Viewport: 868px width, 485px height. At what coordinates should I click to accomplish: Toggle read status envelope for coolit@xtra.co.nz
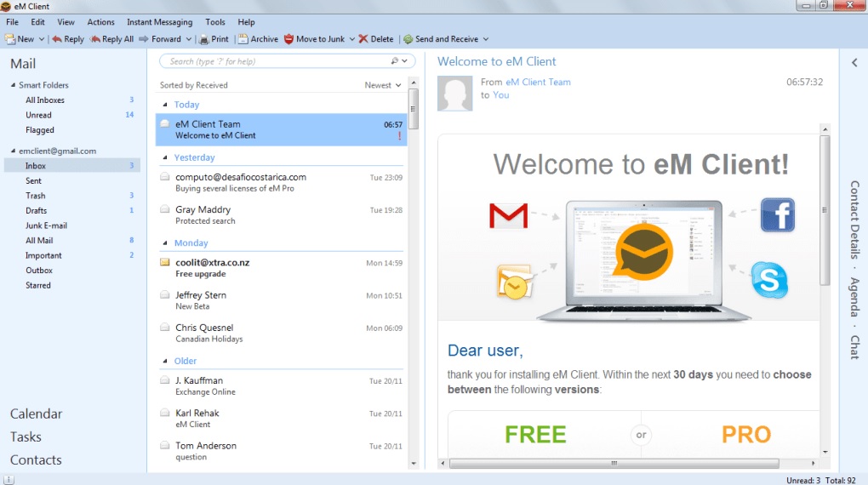[164, 262]
